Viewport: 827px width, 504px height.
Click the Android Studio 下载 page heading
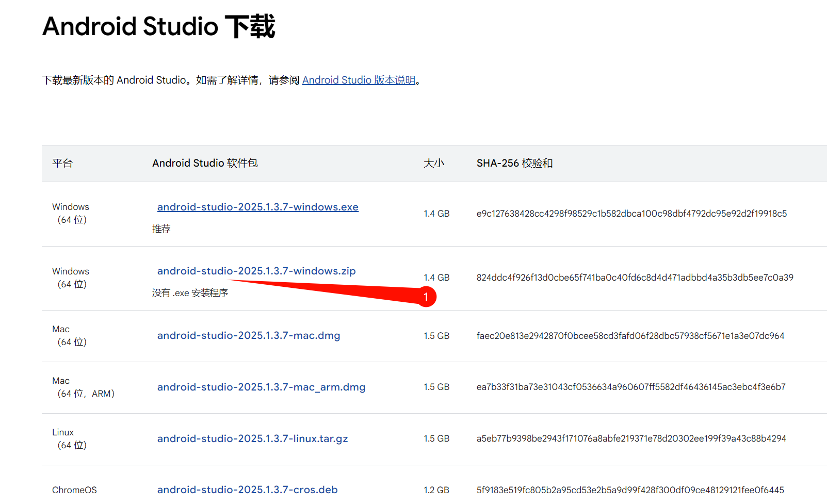159,26
